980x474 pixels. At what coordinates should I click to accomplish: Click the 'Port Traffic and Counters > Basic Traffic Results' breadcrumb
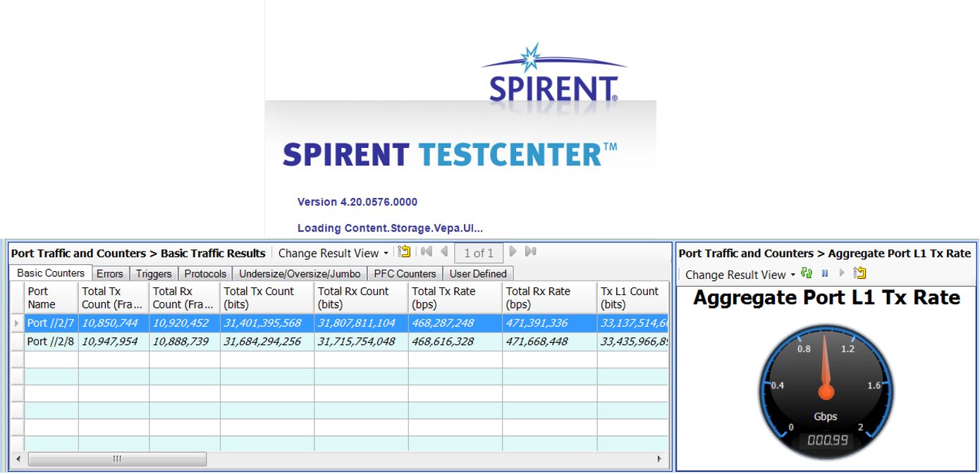pos(138,253)
